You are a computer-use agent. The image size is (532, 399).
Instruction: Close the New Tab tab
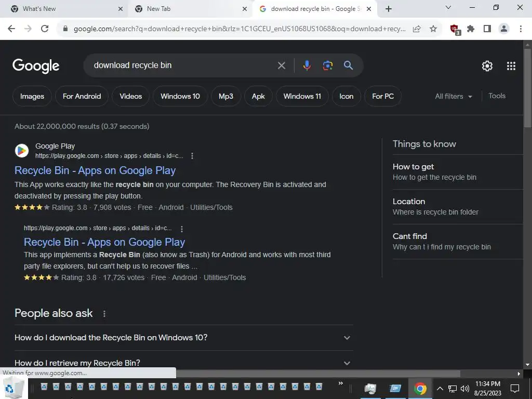tap(245, 9)
